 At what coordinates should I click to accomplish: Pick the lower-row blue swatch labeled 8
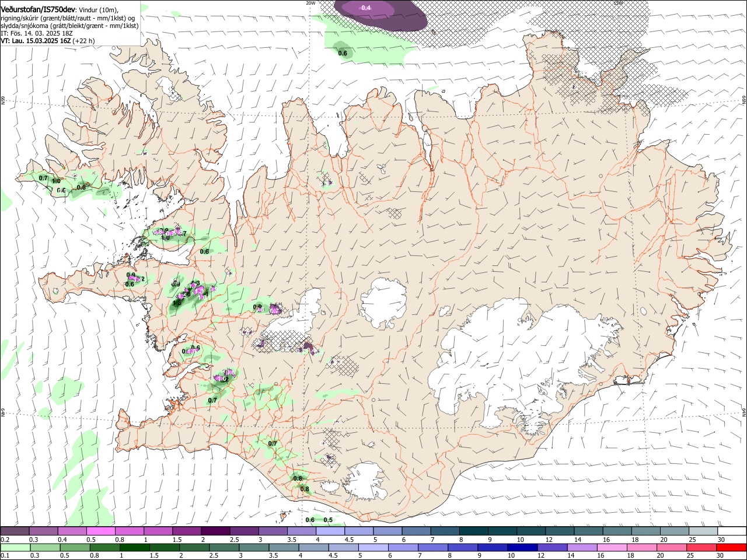pos(463,547)
